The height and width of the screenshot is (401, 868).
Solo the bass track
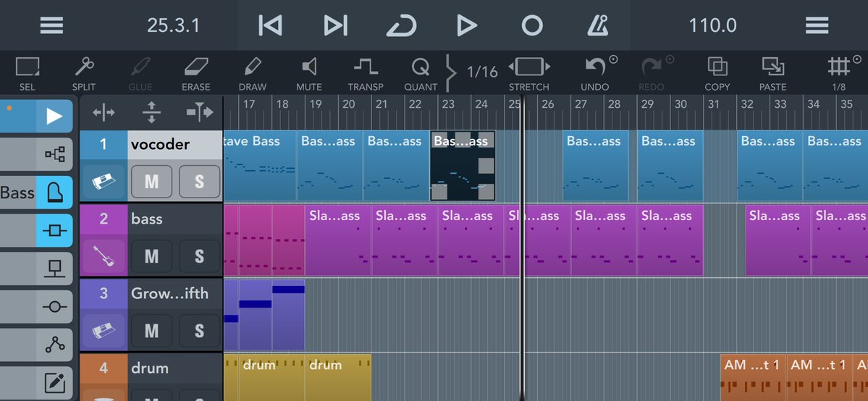click(x=199, y=256)
